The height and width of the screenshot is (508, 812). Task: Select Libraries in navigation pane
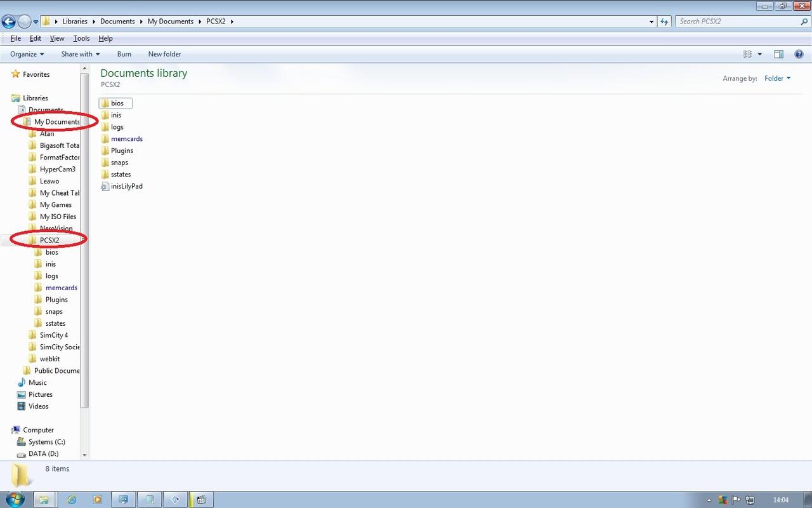[x=36, y=98]
